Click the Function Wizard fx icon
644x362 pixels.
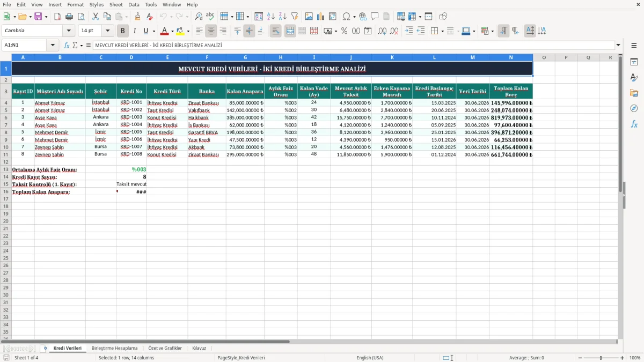67,46
